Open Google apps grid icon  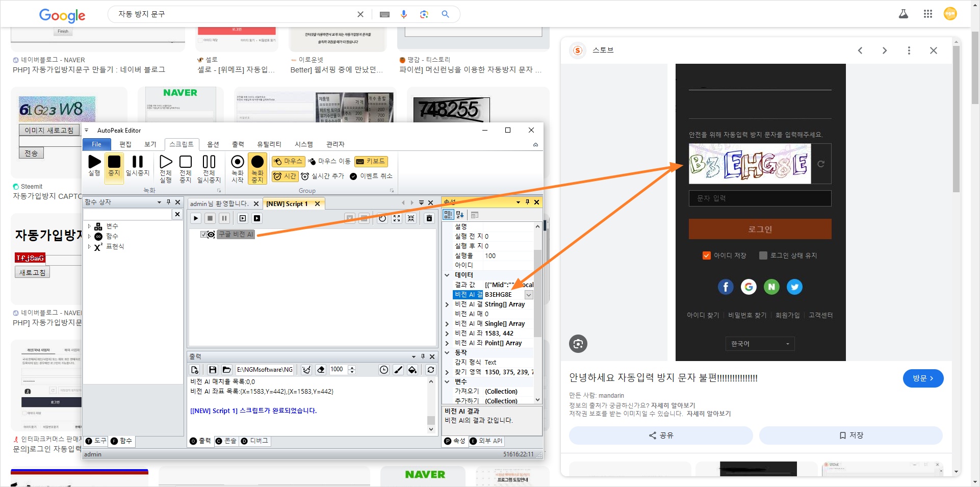coord(928,14)
